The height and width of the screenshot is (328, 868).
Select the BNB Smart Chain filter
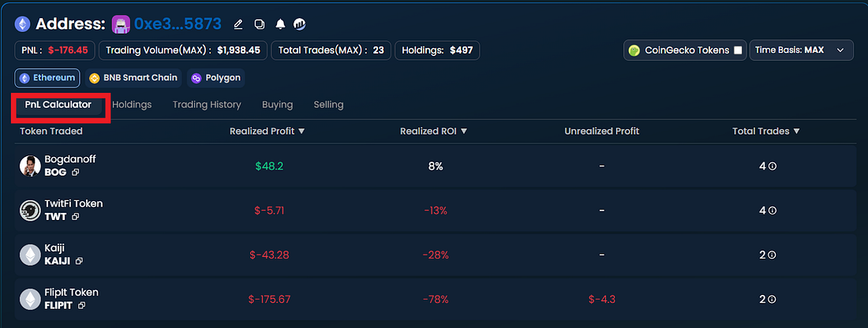click(x=133, y=78)
